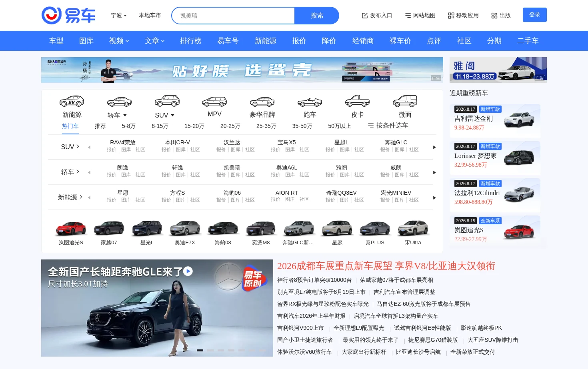Select the 轿车 sedan body icon

pos(119,102)
